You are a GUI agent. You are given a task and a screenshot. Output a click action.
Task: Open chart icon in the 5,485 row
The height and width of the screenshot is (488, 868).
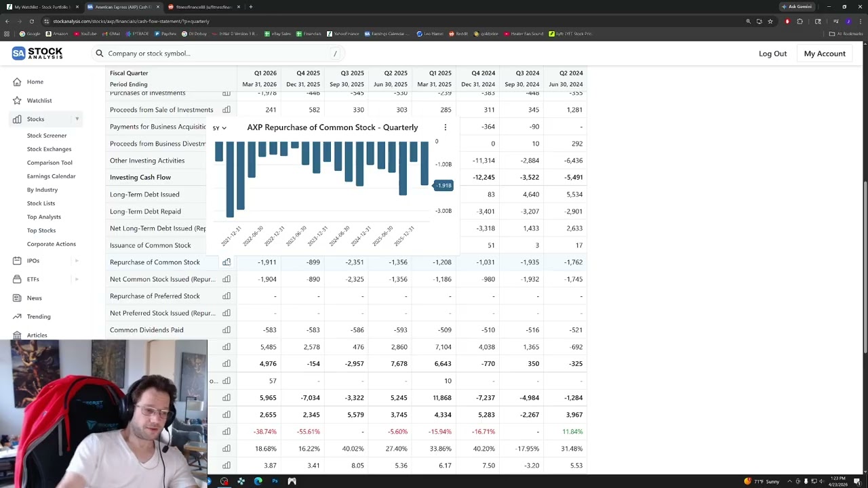[x=226, y=347]
